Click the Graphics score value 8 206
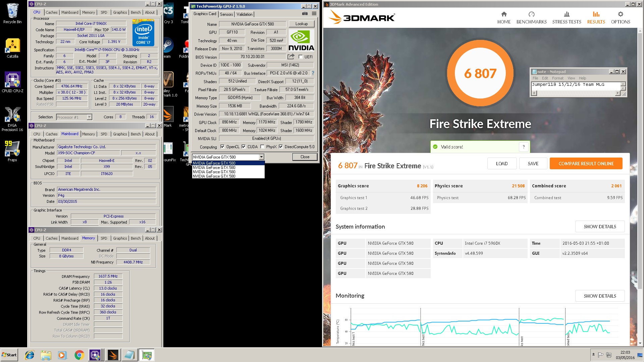 coord(422,186)
